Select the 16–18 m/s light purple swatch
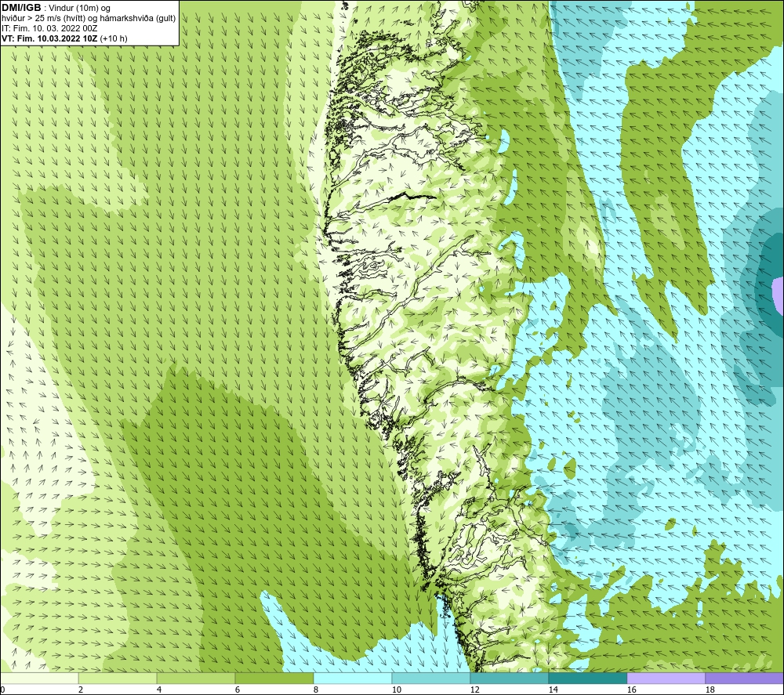784x695 pixels. pos(666,678)
